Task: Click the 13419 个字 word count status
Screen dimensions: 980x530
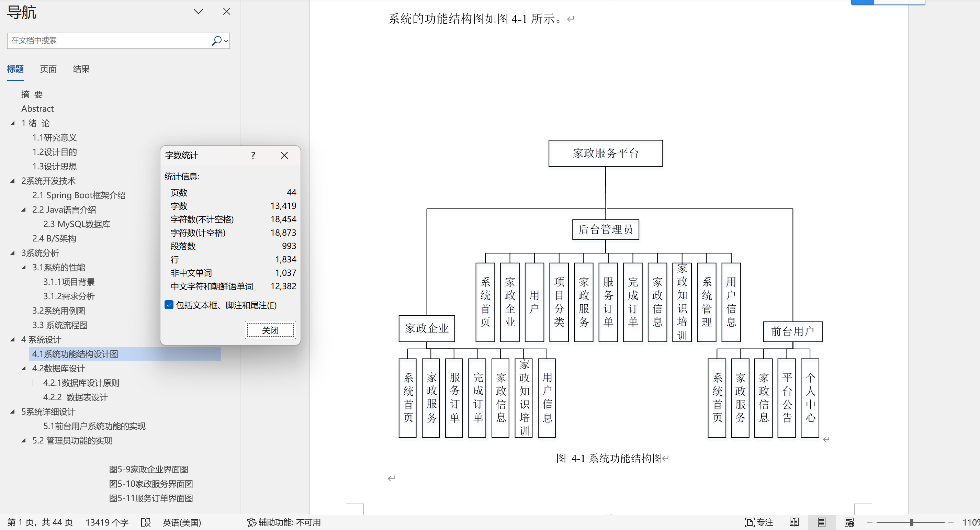Action: point(107,522)
